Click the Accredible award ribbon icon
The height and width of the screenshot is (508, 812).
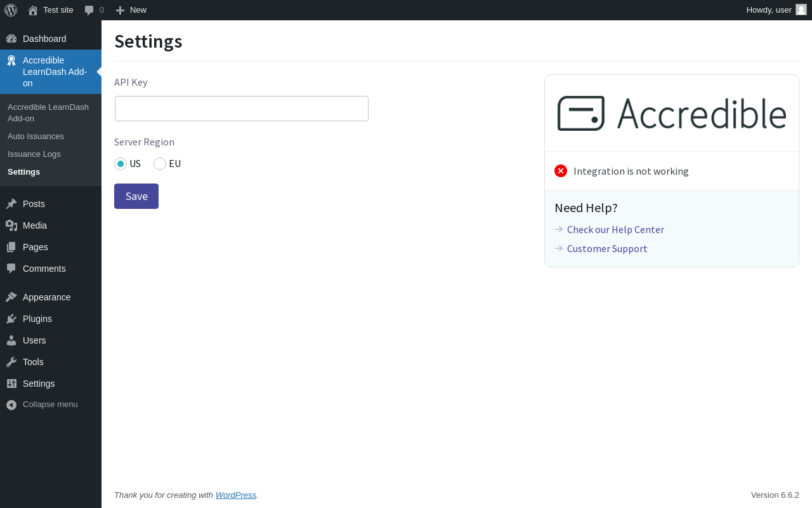pyautogui.click(x=11, y=61)
